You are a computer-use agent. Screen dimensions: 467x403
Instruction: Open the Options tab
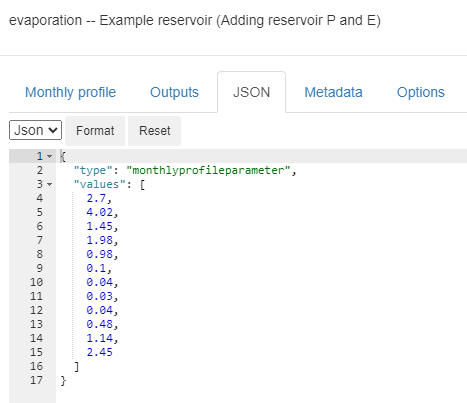coord(421,92)
